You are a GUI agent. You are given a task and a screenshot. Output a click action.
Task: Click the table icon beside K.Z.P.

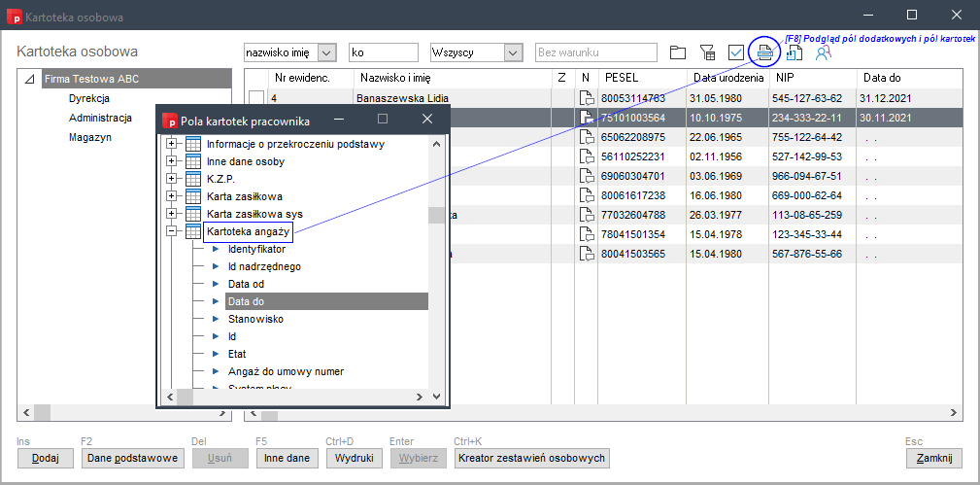point(193,179)
